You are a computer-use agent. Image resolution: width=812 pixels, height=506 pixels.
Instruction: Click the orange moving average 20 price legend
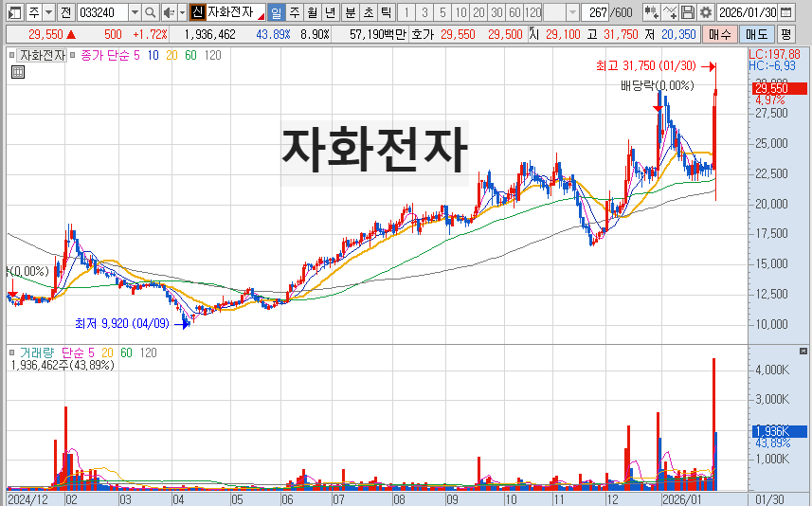(171, 55)
